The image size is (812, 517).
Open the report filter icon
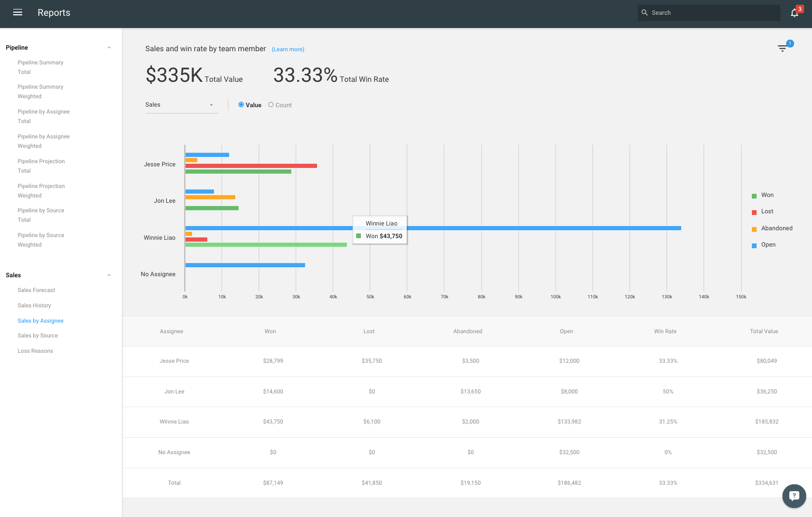tap(782, 49)
